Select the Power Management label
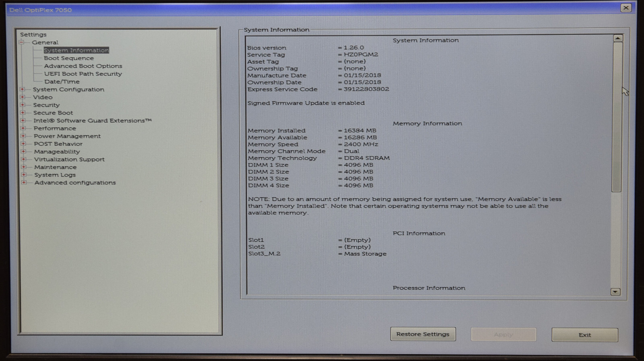 67,136
